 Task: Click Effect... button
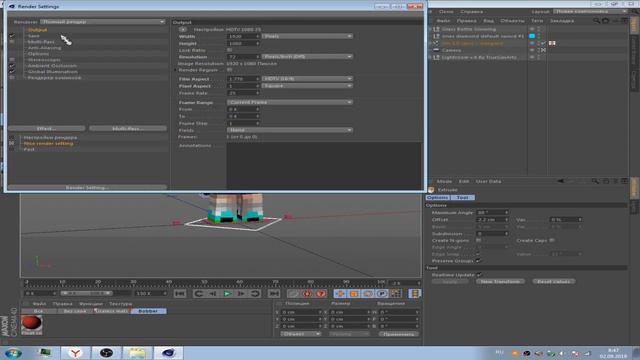click(47, 129)
